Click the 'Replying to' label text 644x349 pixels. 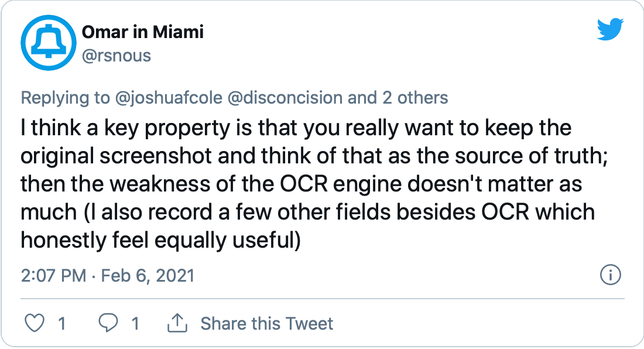pyautogui.click(x=66, y=98)
